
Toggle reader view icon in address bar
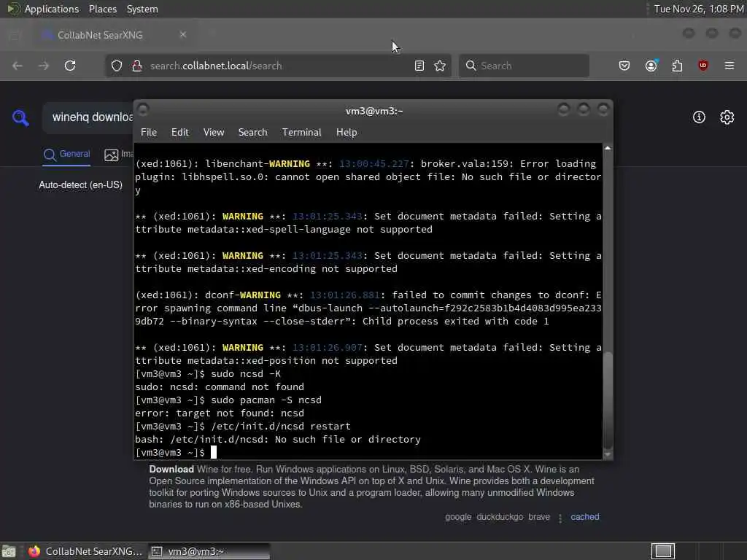[419, 66]
